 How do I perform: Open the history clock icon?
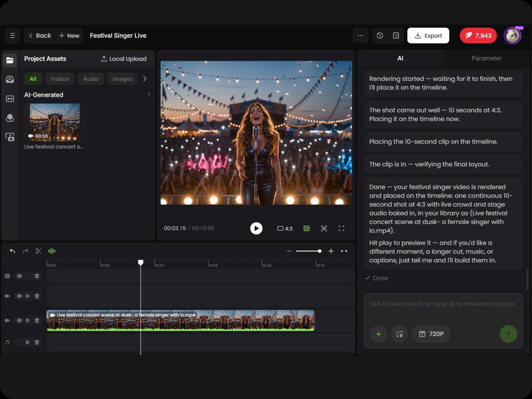click(x=380, y=36)
